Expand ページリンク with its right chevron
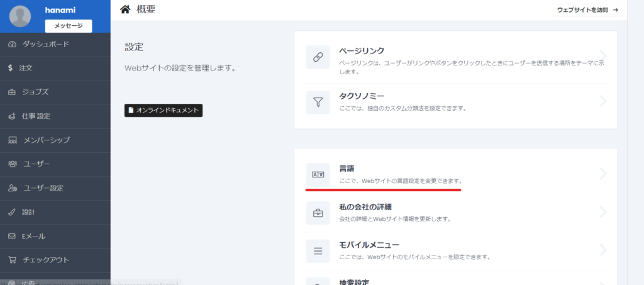 tap(602, 55)
